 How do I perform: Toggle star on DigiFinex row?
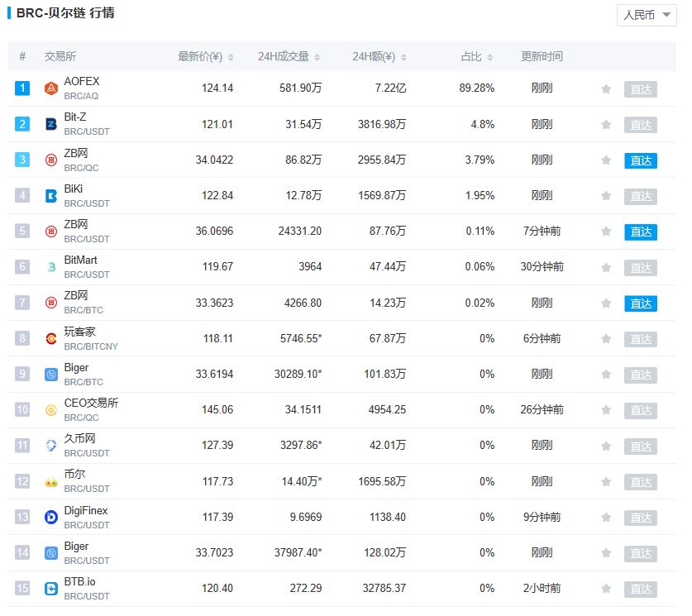point(606,518)
